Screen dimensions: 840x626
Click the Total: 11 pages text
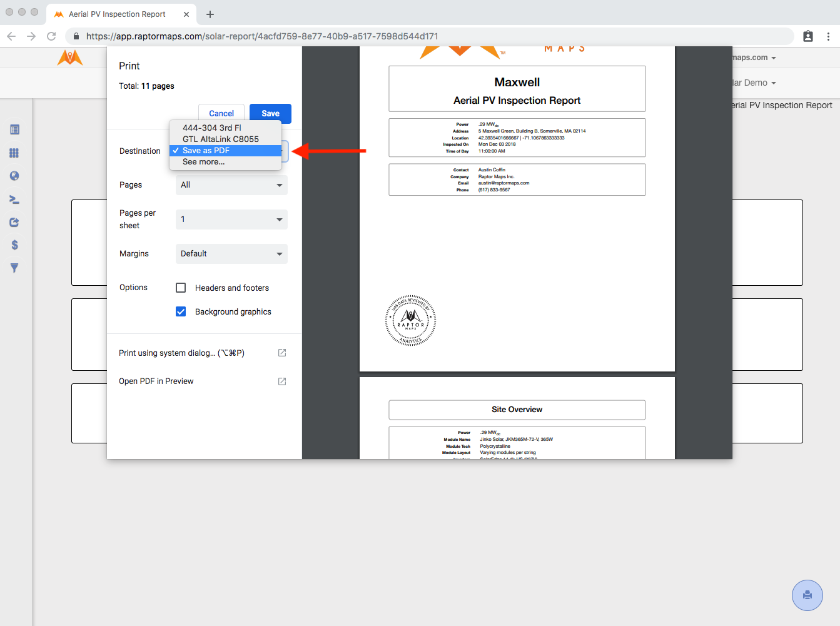[x=146, y=86]
